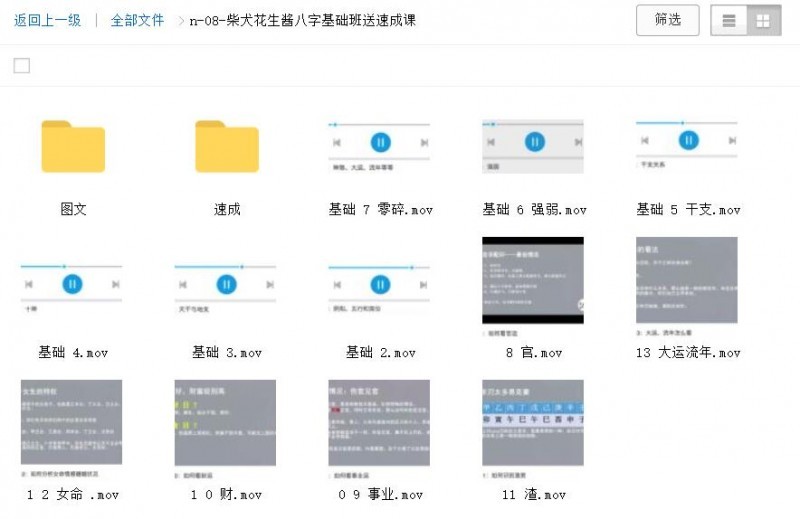Image resolution: width=800 pixels, height=519 pixels.
Task: Next track icon on 基础 2.mov
Action: click(x=423, y=285)
